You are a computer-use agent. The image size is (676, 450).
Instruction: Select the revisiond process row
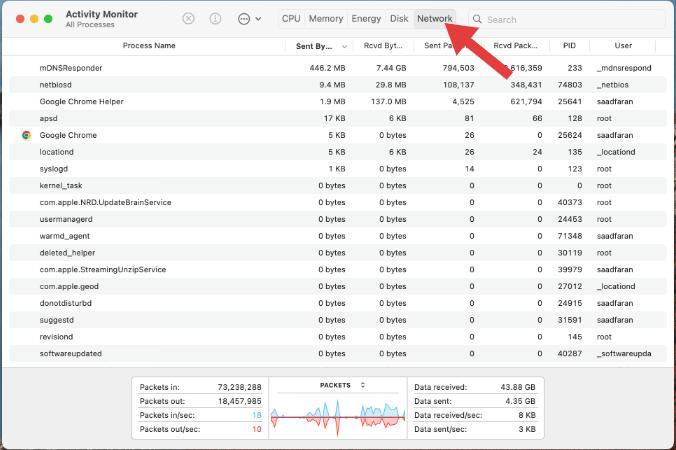(338, 337)
